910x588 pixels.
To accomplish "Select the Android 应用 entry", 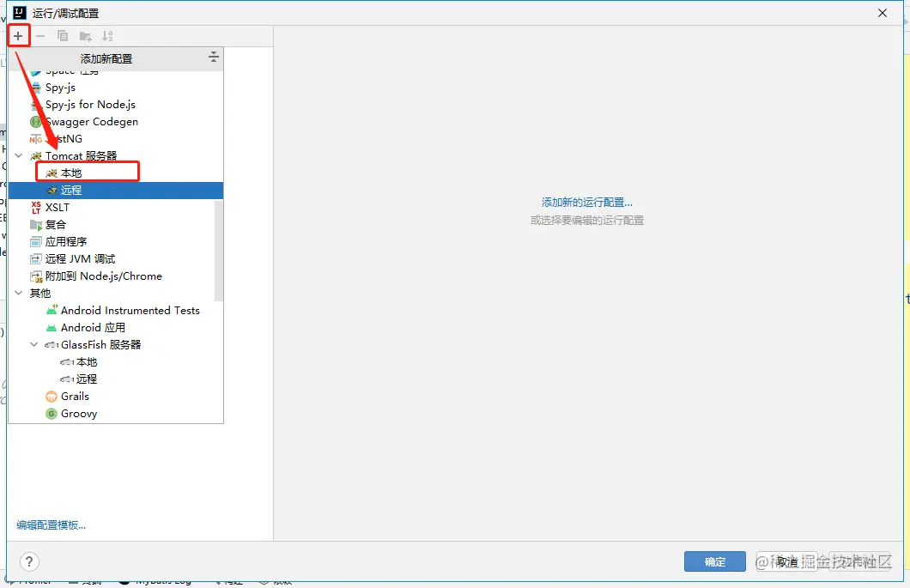I will click(116, 328).
